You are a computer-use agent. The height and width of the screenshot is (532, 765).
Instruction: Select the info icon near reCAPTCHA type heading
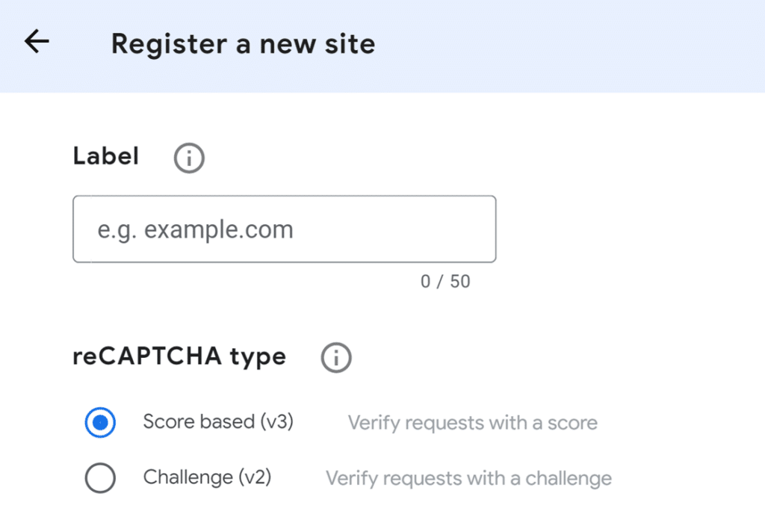click(x=335, y=357)
